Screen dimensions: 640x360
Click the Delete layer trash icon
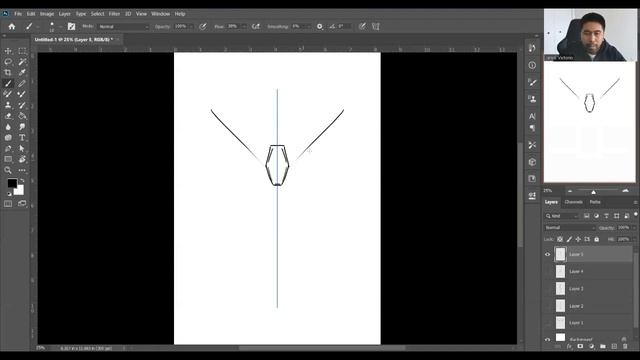click(x=625, y=347)
